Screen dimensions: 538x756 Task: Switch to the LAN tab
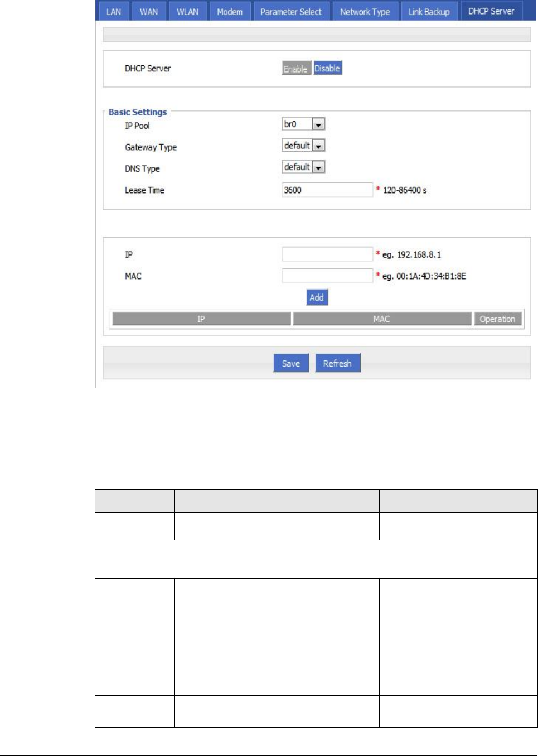[x=114, y=11]
